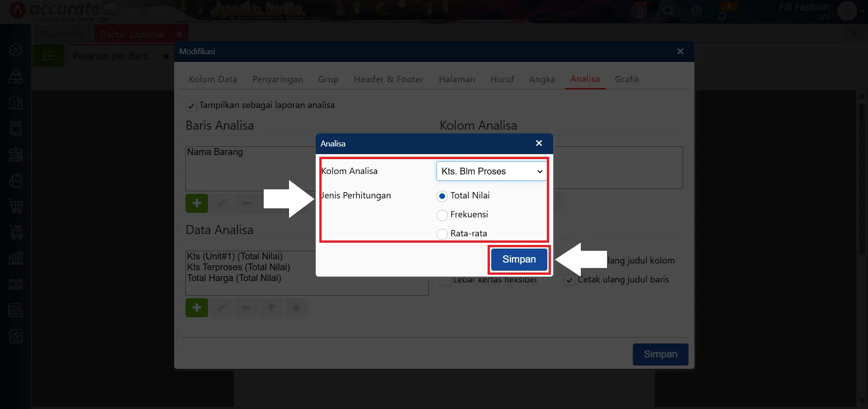Open the settings gear icon in sidebar

(16, 50)
